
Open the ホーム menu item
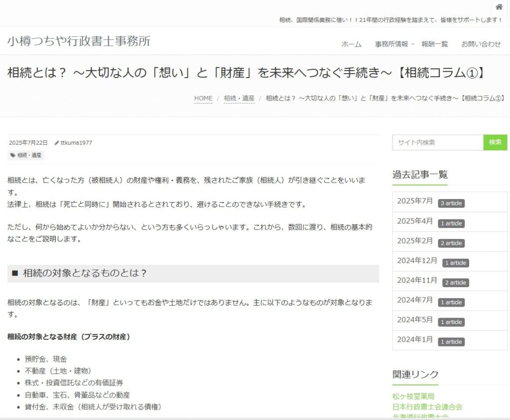[351, 44]
